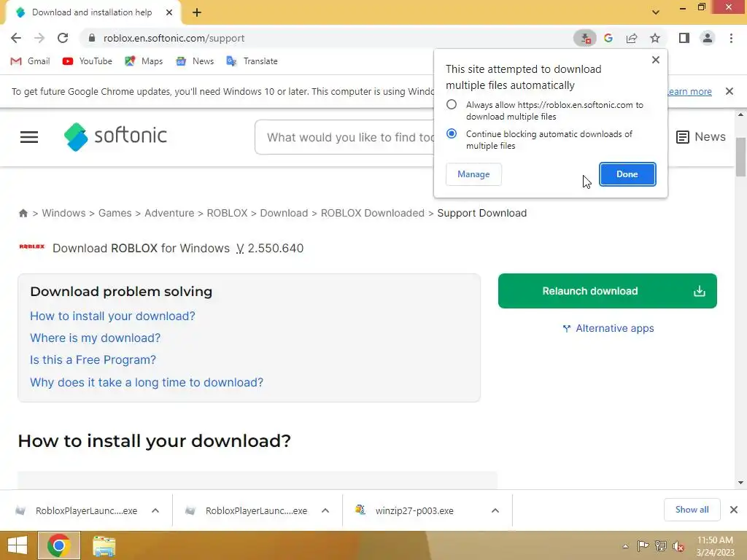The height and width of the screenshot is (560, 747).
Task: Toggle the Chrome side panel
Action: tap(684, 38)
